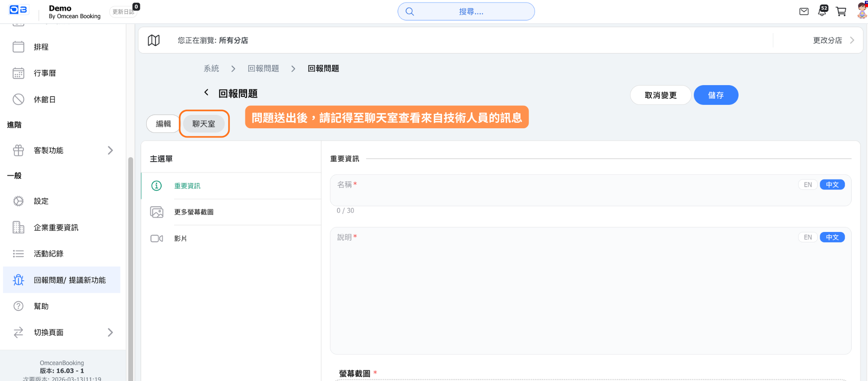Switch to the 聊天室 tab
The image size is (868, 381).
click(x=204, y=124)
